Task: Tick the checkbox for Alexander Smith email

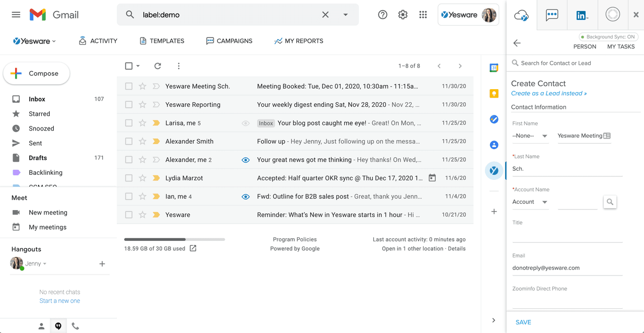Action: click(x=129, y=142)
